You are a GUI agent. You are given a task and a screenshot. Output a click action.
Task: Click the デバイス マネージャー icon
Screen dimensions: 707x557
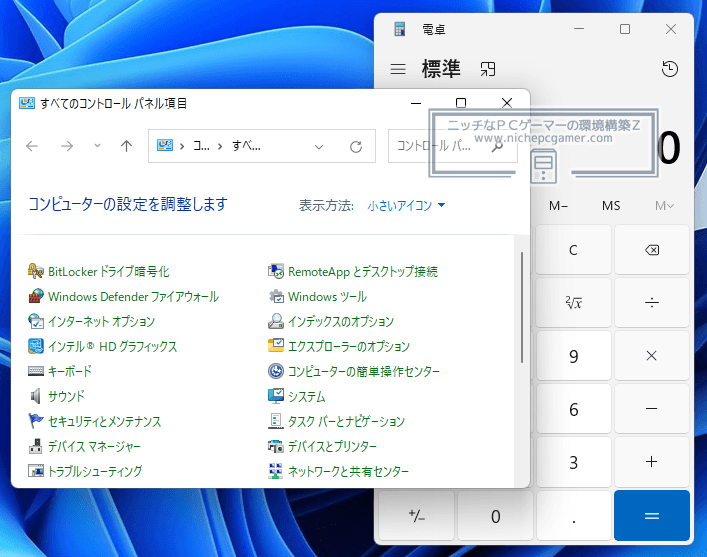[36, 446]
